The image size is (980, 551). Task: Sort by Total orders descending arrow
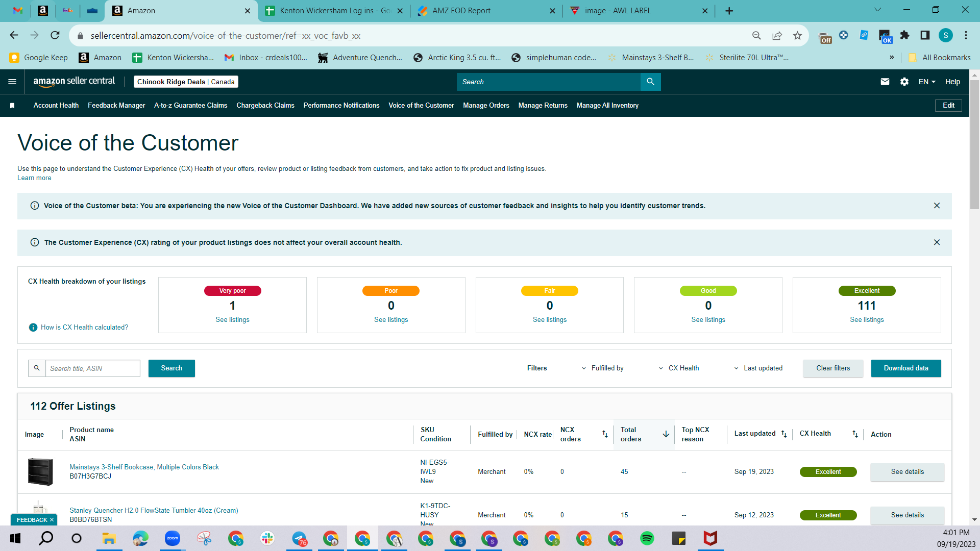click(x=666, y=434)
